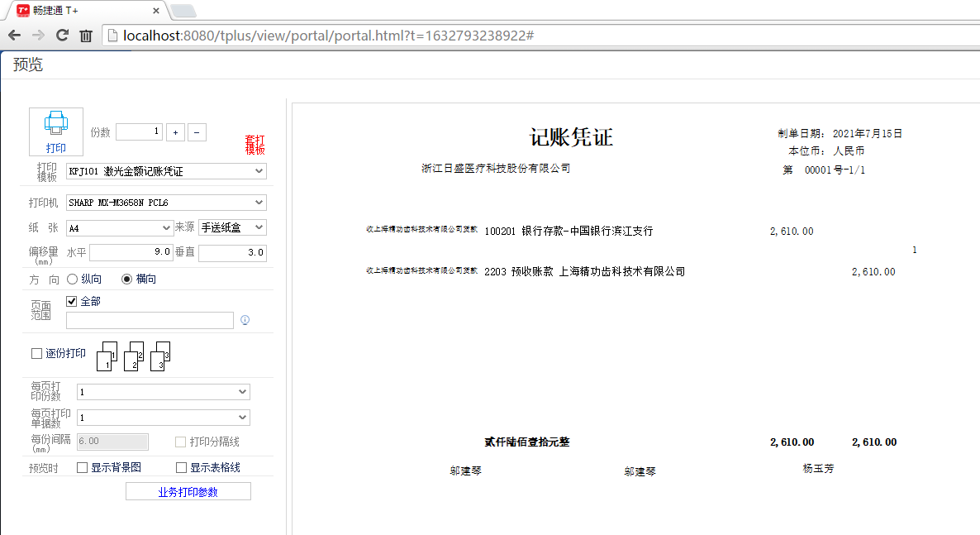The width and height of the screenshot is (980, 535).
Task: Click the 份数 copies input field
Action: click(x=140, y=131)
